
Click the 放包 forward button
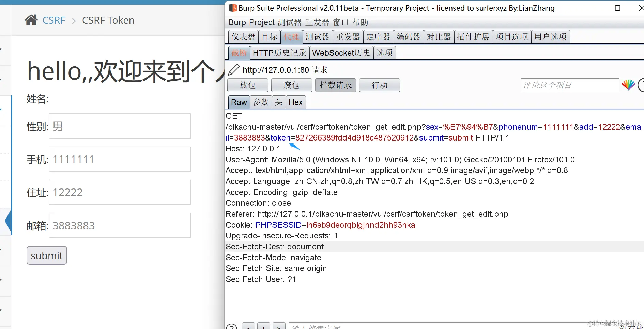click(248, 85)
